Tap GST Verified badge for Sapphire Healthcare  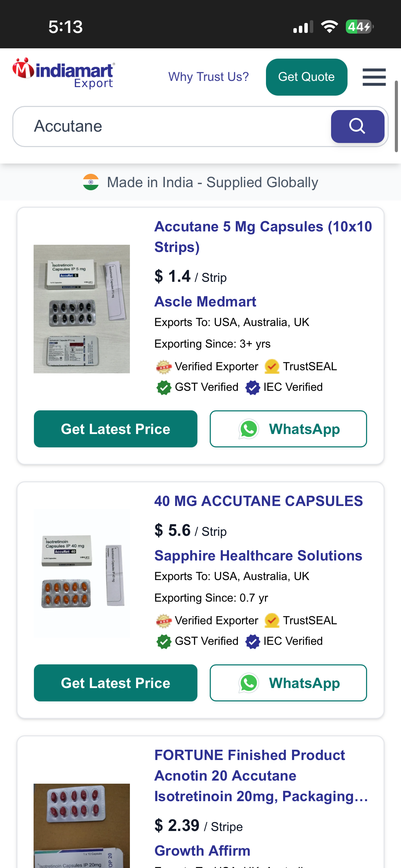coord(197,641)
